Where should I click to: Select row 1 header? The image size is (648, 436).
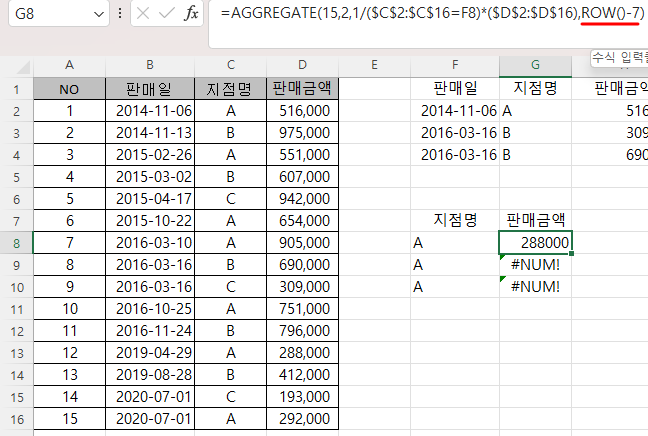(17, 89)
